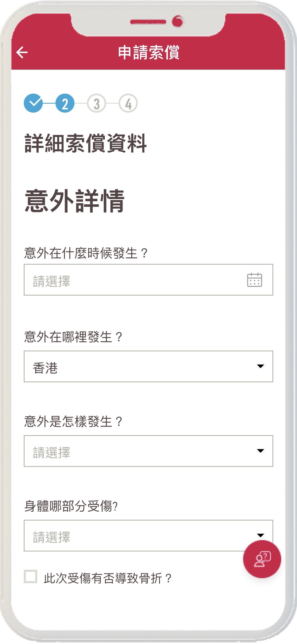This screenshot has height=644, width=297.
Task: Tap the back arrow in header
Action: click(22, 52)
